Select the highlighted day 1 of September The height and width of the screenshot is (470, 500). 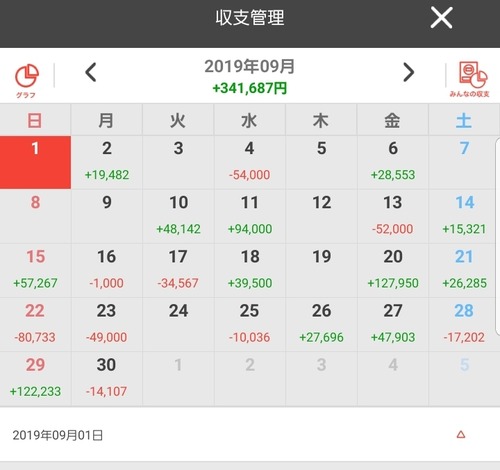(35, 162)
